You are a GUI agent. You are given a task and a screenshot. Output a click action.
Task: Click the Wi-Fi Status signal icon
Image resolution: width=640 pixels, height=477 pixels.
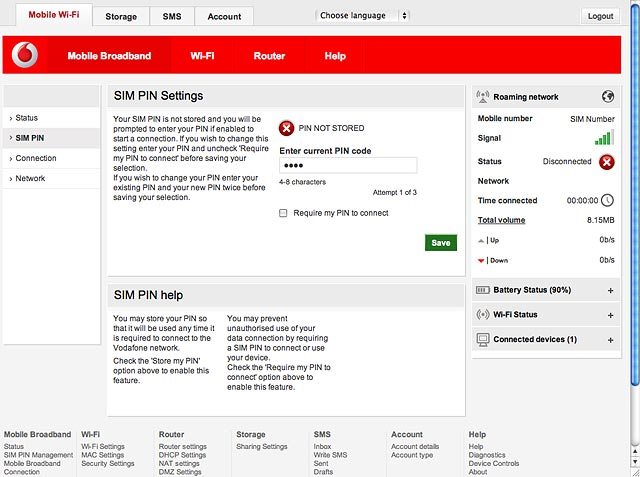click(483, 315)
